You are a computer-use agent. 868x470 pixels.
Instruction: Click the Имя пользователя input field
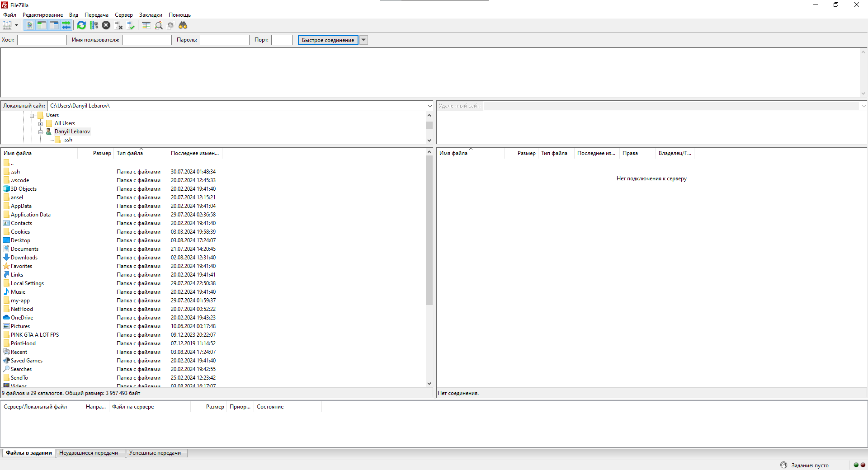coord(147,40)
